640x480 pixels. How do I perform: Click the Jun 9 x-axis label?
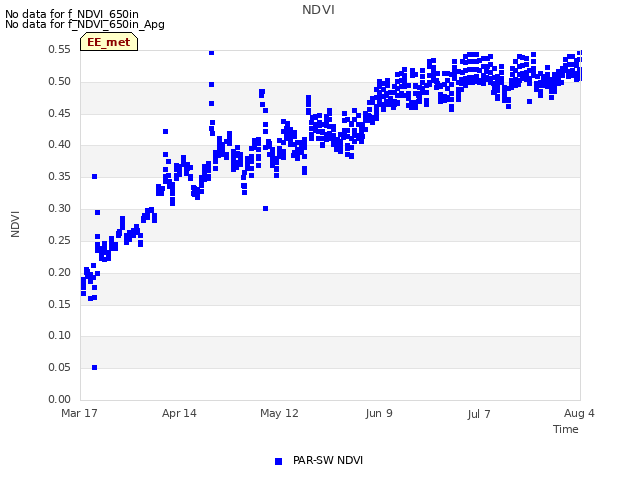click(x=379, y=413)
